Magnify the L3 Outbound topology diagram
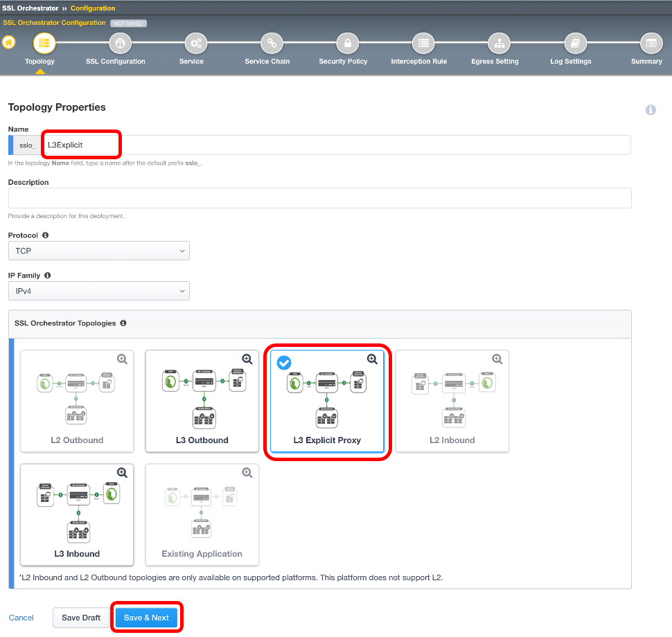672x637 pixels. pos(247,359)
